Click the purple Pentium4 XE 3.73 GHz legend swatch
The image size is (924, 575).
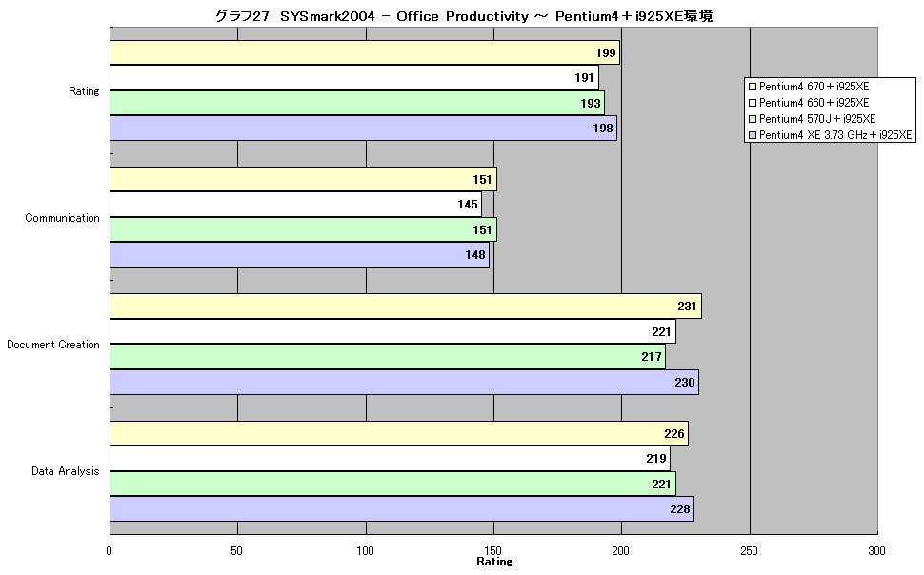click(752, 135)
